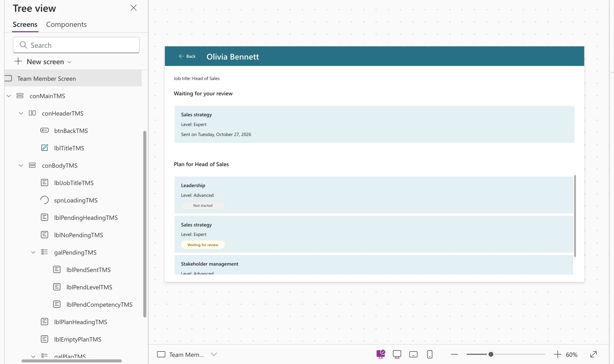Screen dimensions: 614x364
Task: Click the search magnifier icon
Action: pos(23,45)
